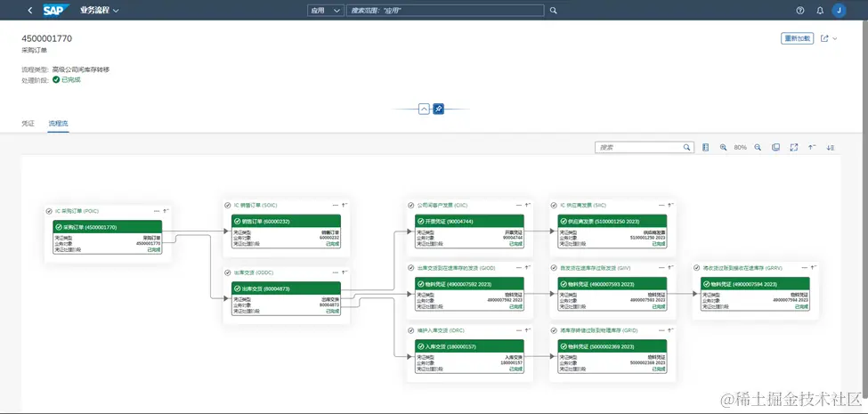
Task: Click into the process flow 搜索 field
Action: 638,147
